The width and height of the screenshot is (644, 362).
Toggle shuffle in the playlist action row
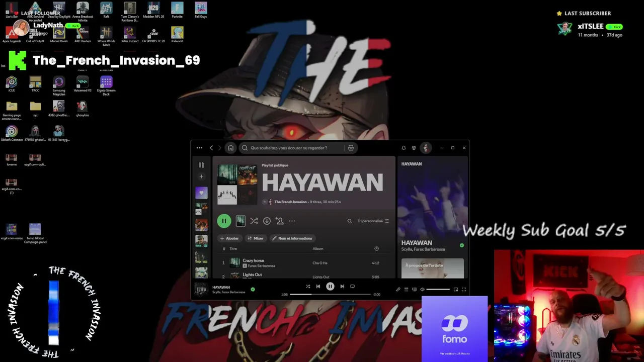tap(254, 221)
